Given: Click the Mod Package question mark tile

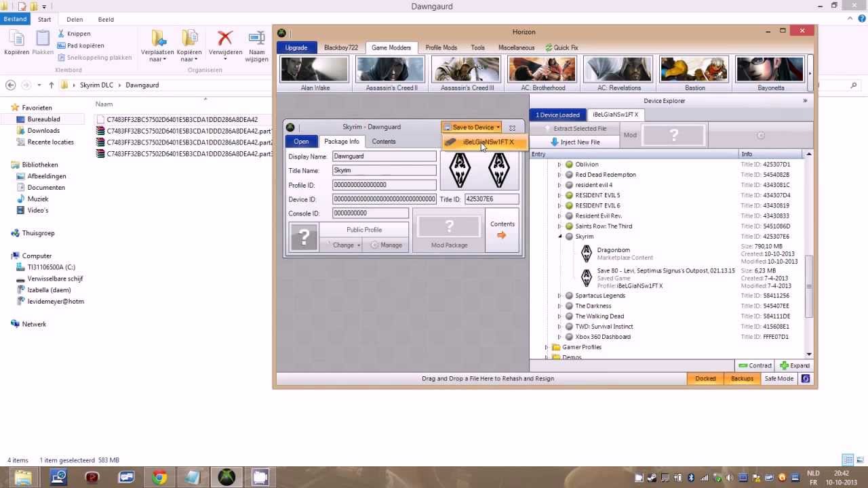Looking at the screenshot, I should pyautogui.click(x=449, y=227).
